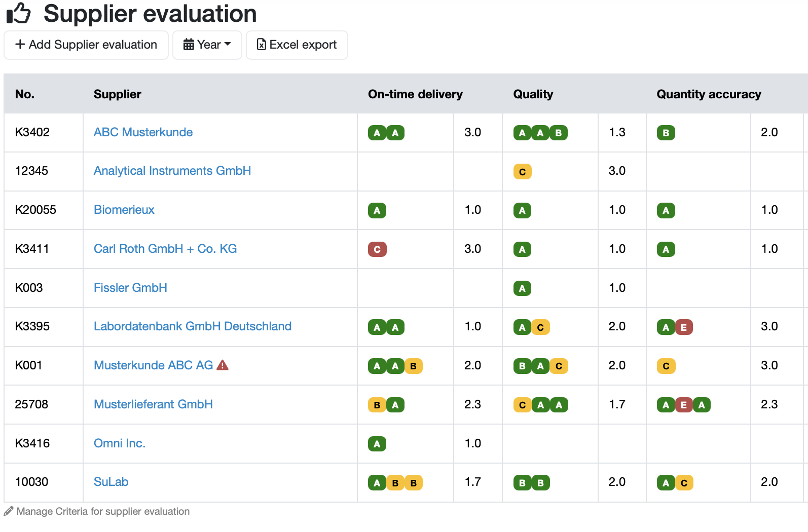Open Biomerieux supplier link
Viewport: 808px width, 532px height.
[124, 210]
